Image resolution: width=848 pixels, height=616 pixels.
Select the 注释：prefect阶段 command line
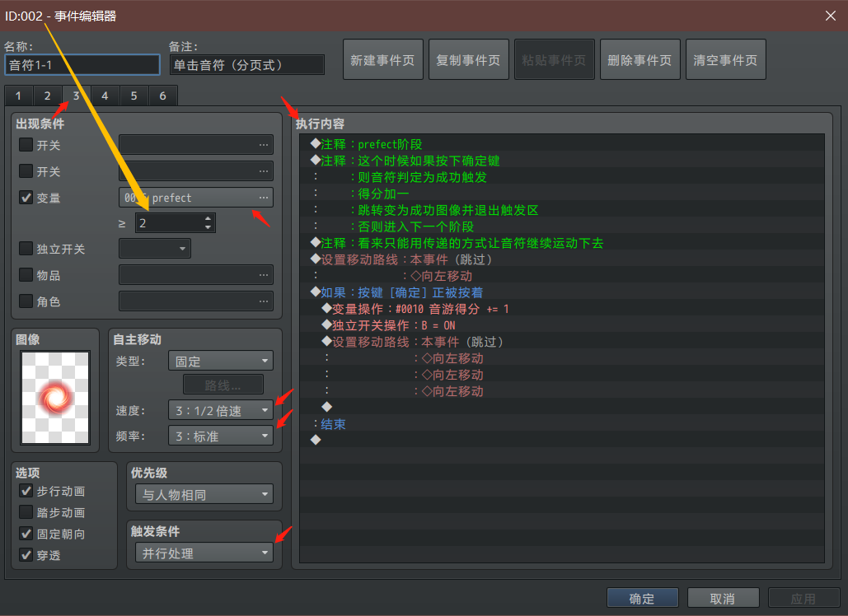point(562,144)
